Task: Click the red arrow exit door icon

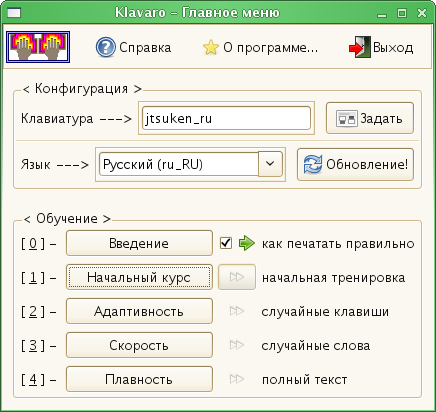Action: coord(360,47)
